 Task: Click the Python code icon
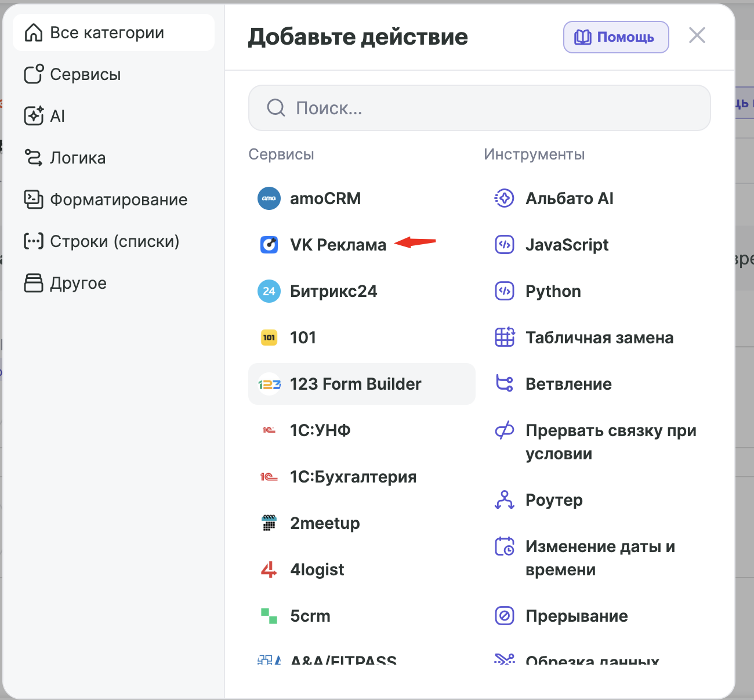[505, 291]
